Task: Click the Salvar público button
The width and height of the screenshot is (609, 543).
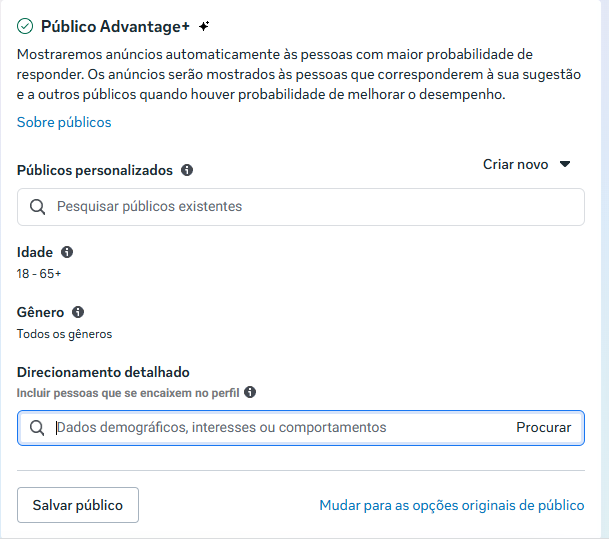Action: click(x=78, y=505)
